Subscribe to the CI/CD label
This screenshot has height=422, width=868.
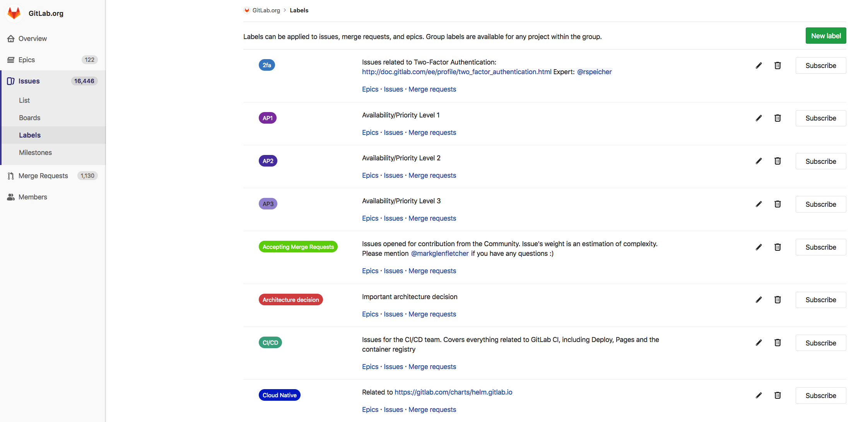click(820, 343)
